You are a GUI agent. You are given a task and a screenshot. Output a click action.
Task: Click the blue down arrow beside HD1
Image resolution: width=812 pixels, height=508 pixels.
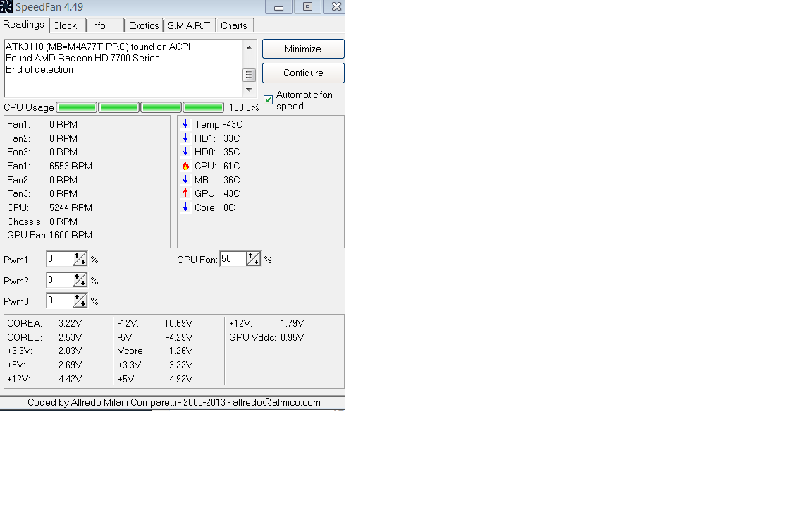[185, 138]
